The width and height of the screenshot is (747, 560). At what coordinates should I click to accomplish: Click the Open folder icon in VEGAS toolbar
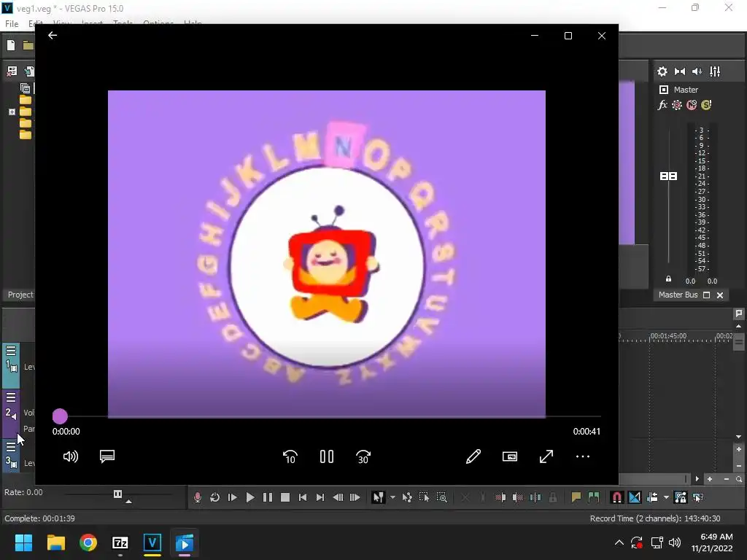[28, 45]
